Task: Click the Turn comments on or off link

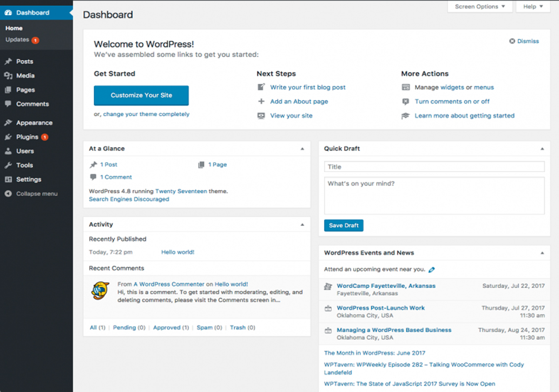Action: [x=452, y=101]
